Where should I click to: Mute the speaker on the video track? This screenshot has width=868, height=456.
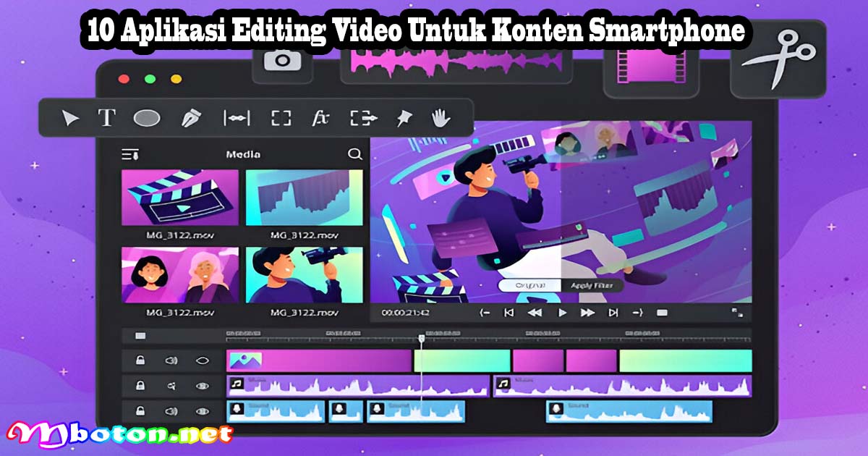click(171, 360)
